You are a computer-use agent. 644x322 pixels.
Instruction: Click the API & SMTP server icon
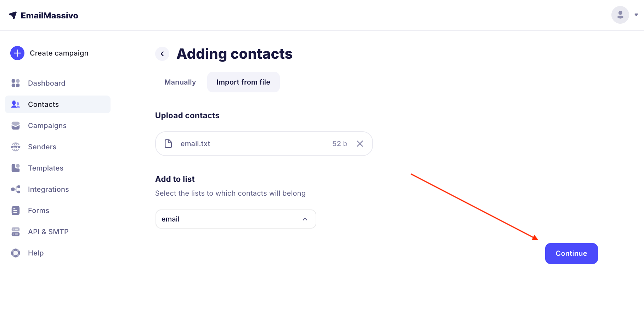click(x=16, y=232)
